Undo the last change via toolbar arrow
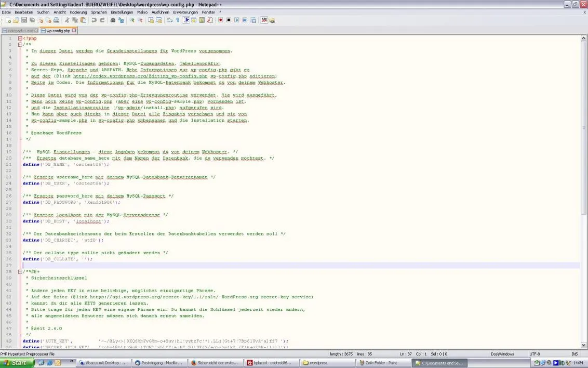The image size is (588, 368). point(93,20)
